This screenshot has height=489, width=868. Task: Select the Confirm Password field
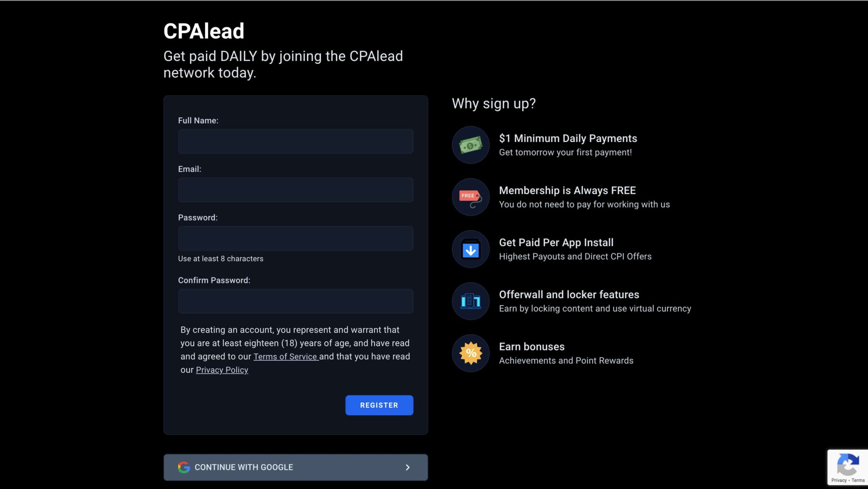point(295,301)
